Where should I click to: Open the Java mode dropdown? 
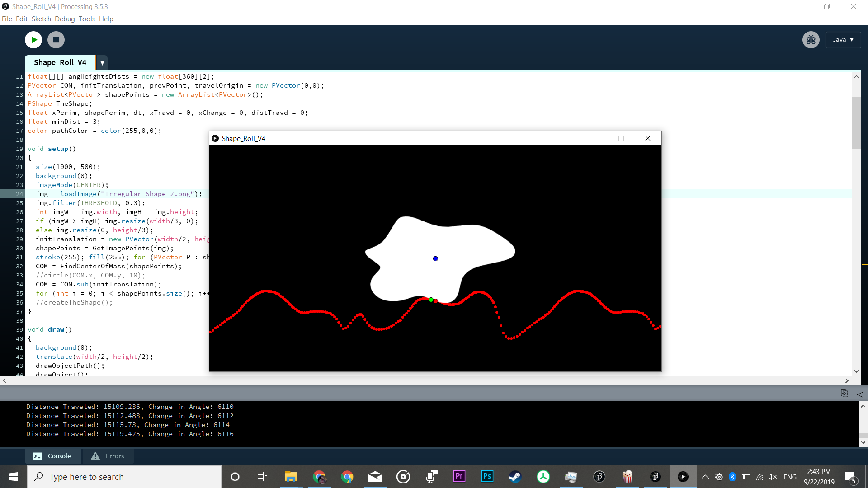(x=843, y=40)
